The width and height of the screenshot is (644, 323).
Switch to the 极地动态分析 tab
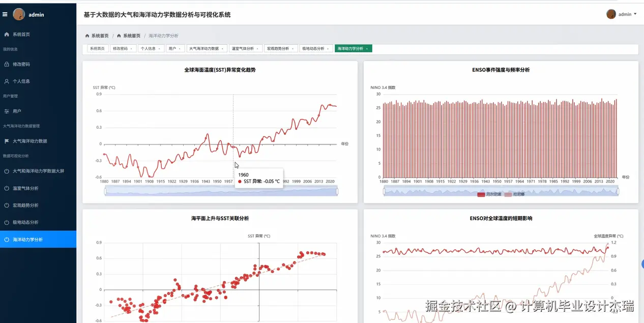(316, 49)
